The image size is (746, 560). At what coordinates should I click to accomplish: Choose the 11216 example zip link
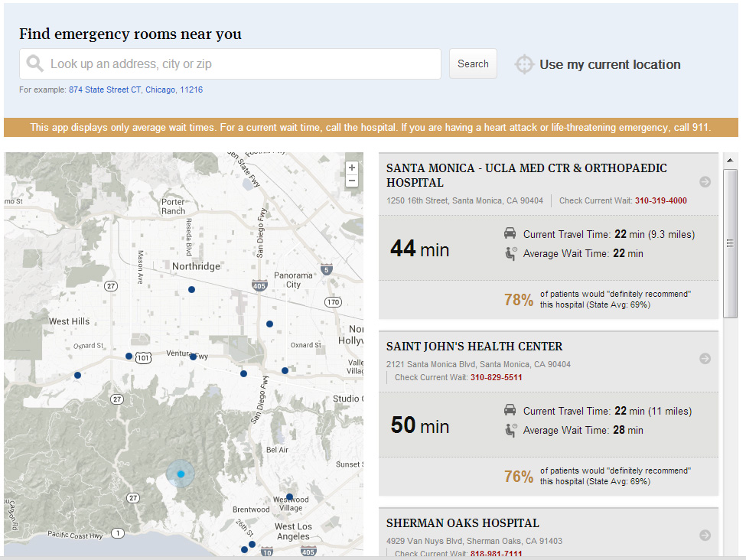coord(191,90)
